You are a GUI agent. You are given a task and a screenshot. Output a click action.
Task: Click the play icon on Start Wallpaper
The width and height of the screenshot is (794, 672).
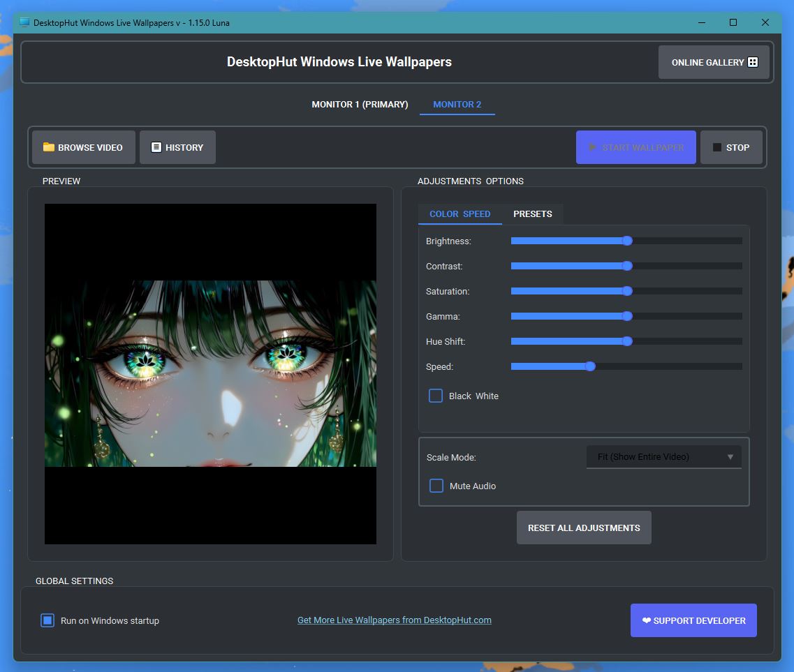tap(592, 147)
